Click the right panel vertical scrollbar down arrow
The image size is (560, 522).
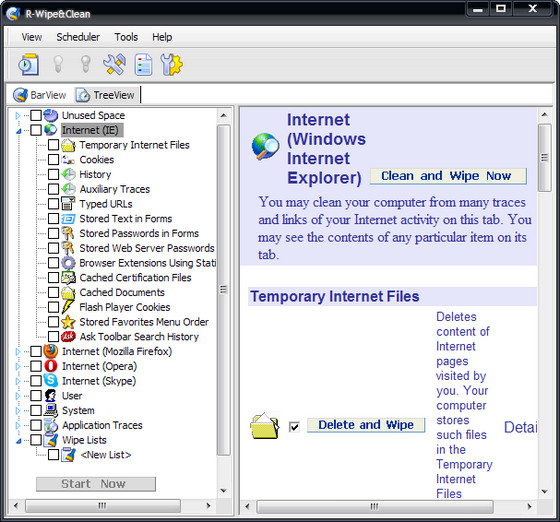tap(544, 492)
